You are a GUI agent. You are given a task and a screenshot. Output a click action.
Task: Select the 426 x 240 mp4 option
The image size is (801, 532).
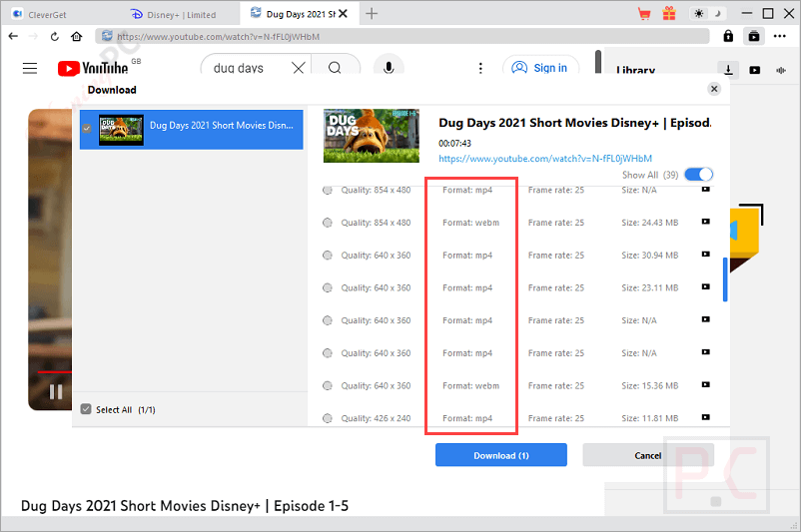328,418
